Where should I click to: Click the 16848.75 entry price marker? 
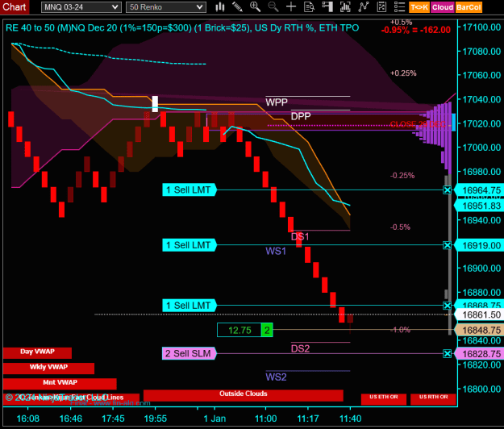[x=481, y=330]
